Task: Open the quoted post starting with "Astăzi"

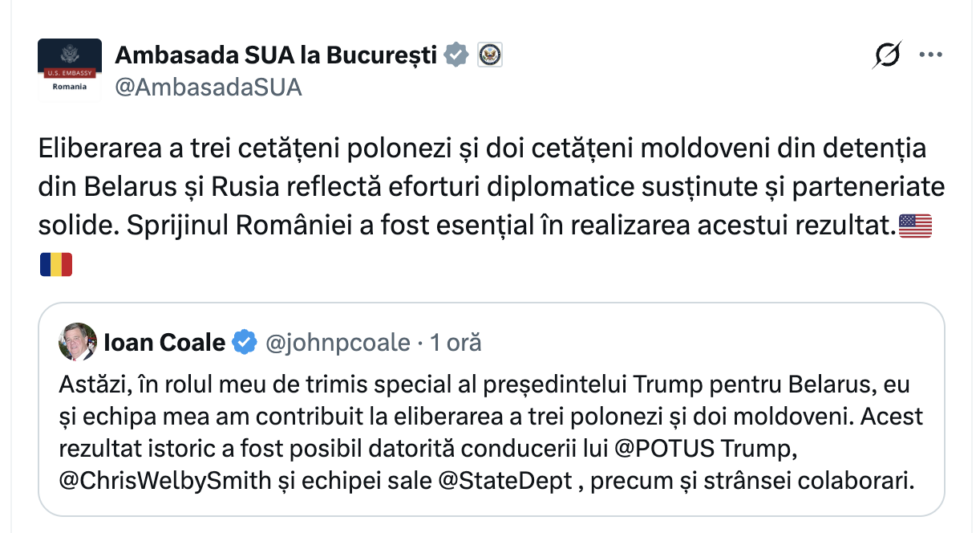Action: coord(490,417)
